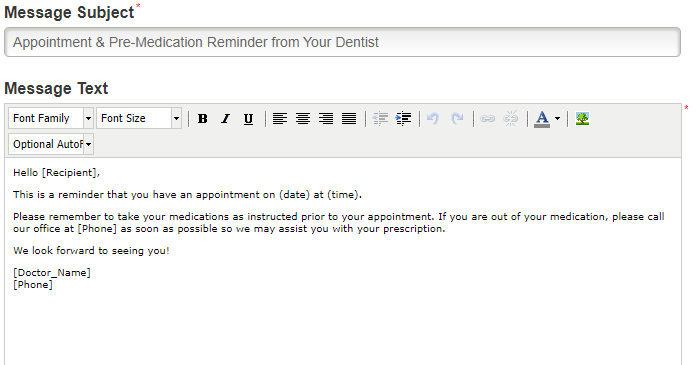Expand the Optional Autofill dropdown
696x365 pixels.
point(51,144)
